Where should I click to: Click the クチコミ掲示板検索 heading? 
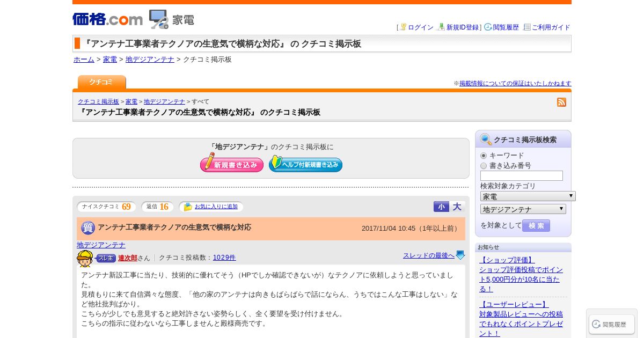coord(525,139)
